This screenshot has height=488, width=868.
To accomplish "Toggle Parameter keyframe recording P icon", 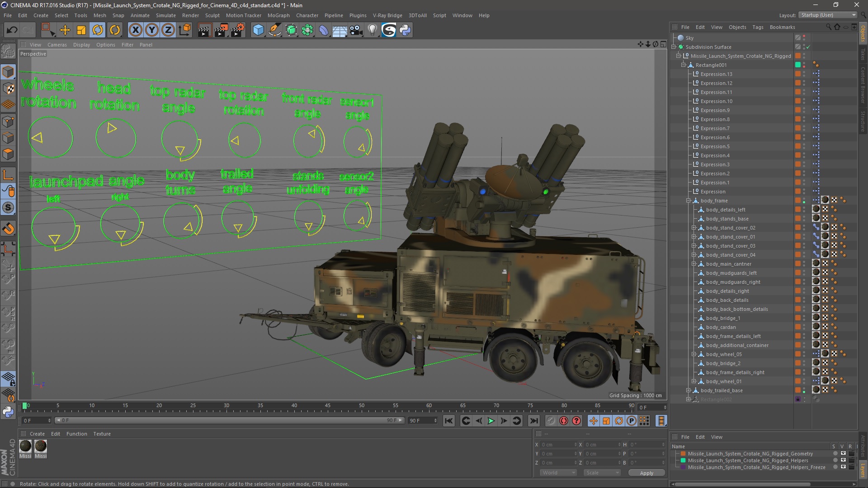I will pos(632,421).
